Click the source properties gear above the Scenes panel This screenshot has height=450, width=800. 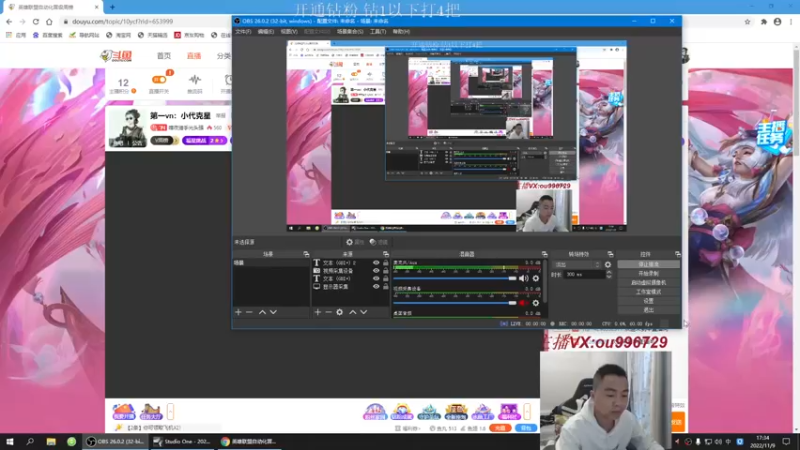click(x=355, y=242)
